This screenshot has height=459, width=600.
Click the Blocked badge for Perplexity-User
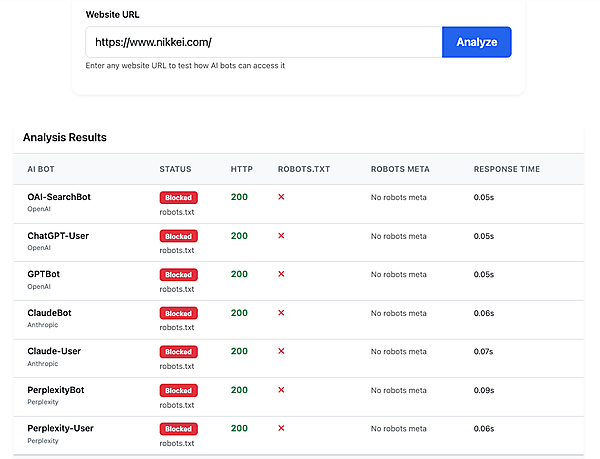[x=178, y=429]
